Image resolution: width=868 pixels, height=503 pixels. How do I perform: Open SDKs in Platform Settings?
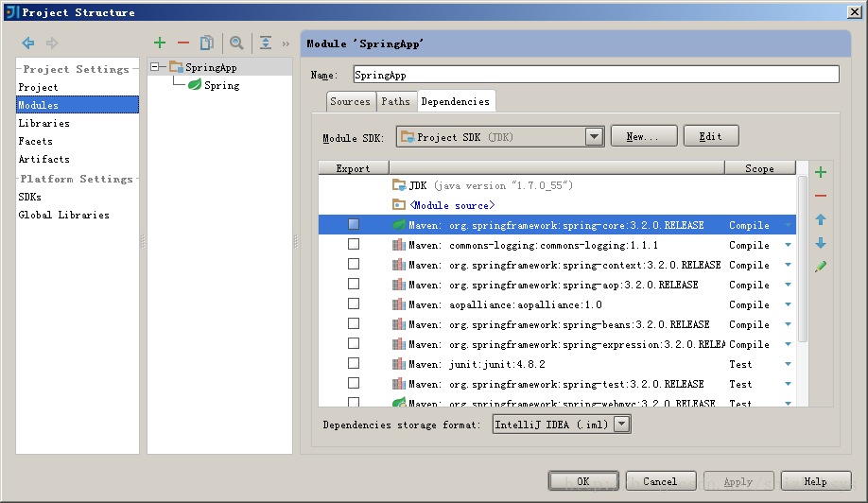(x=78, y=197)
